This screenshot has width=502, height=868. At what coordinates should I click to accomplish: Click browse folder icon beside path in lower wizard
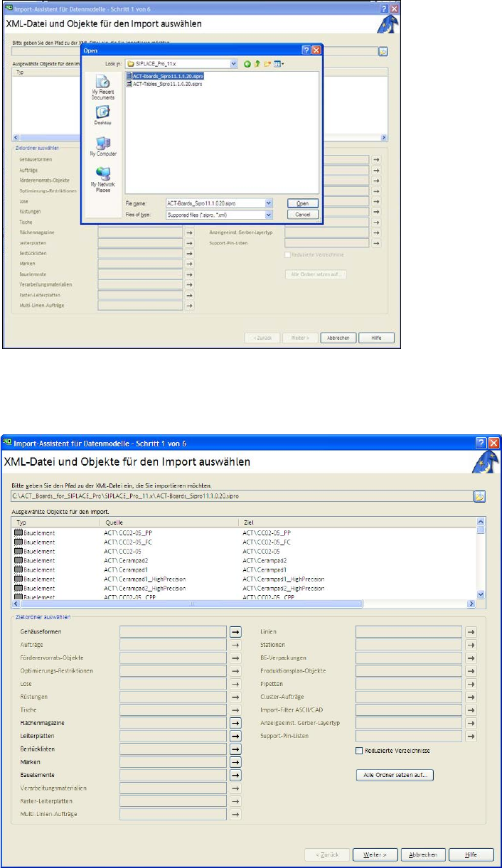[480, 496]
